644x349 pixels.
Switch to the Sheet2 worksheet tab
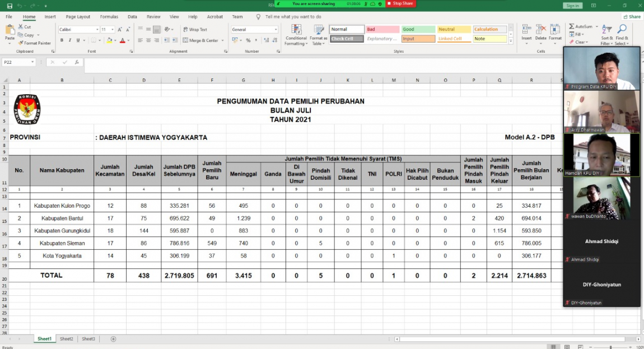tap(67, 339)
